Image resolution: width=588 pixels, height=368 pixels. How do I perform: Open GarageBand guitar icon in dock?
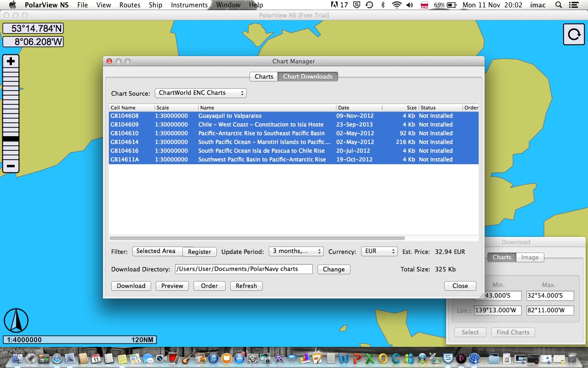pyautogui.click(x=187, y=358)
